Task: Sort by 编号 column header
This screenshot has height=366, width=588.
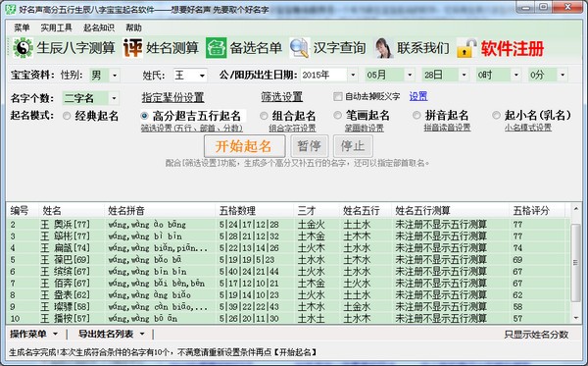Action: pyautogui.click(x=23, y=211)
